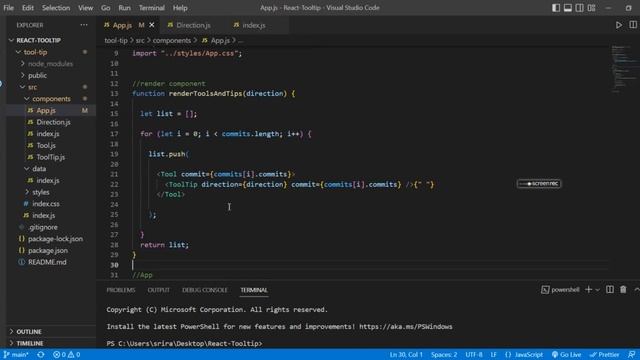Synchronize changes icon in status bar
The image size is (640, 360).
[x=41, y=354]
